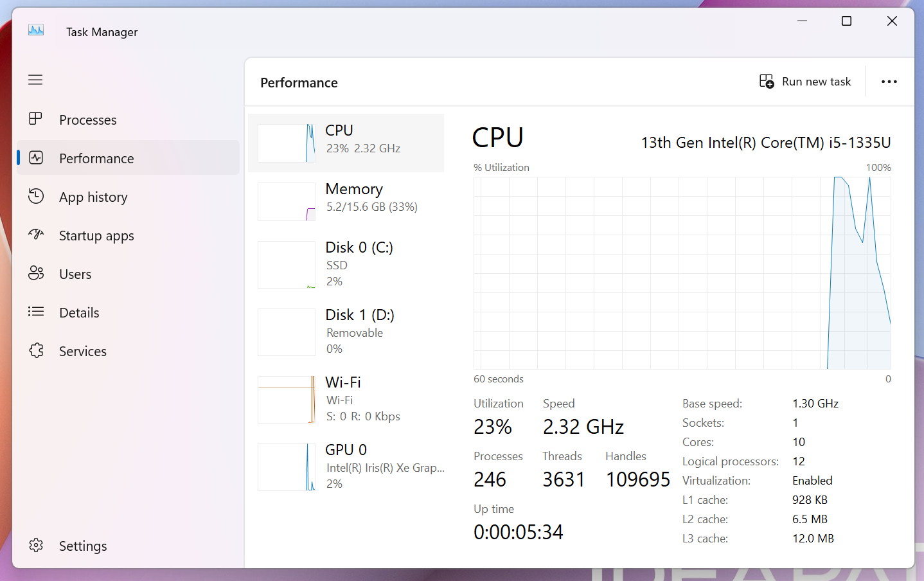Click the L3 cache value 12.0 MB
The width and height of the screenshot is (924, 581).
pos(813,539)
